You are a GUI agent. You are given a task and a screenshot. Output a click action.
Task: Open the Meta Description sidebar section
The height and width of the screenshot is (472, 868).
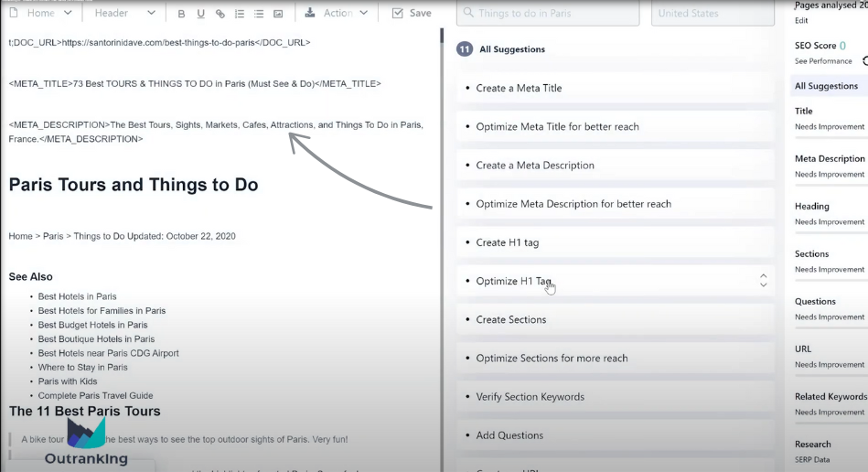click(x=830, y=158)
